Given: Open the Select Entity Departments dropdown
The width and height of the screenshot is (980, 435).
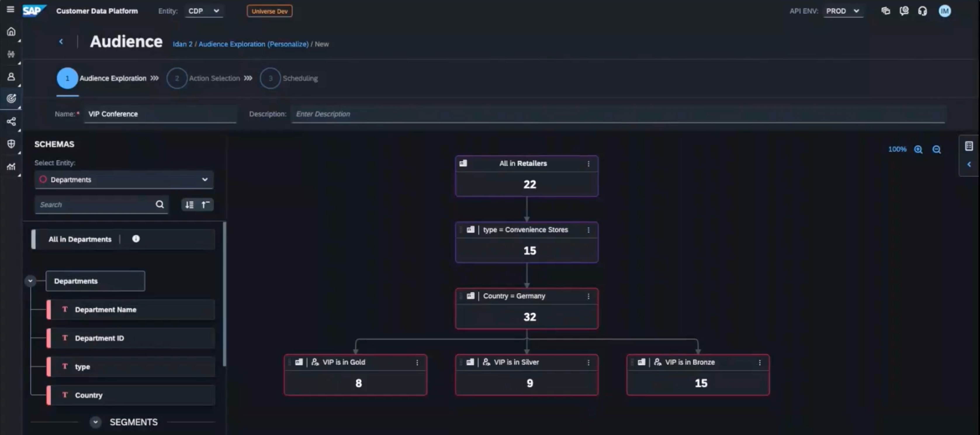Looking at the screenshot, I should [x=124, y=179].
